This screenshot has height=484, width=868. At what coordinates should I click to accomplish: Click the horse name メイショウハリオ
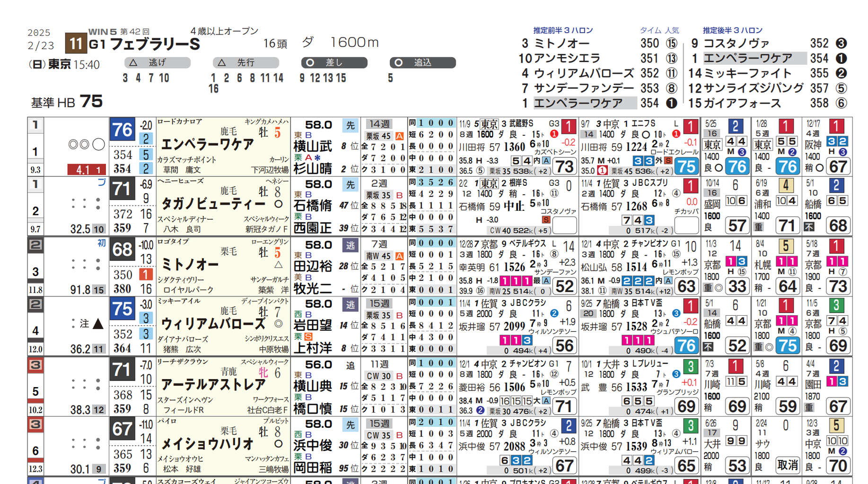coord(207,444)
